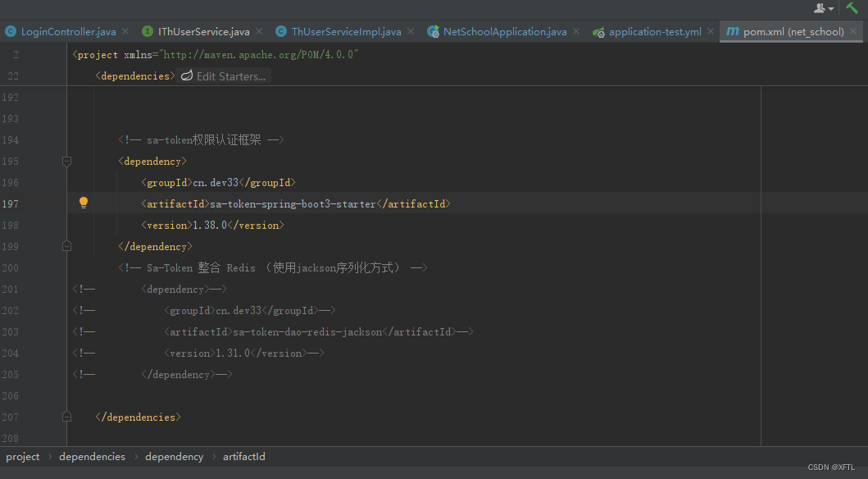Click the green Build hammer icon
This screenshot has width=868, height=479.
[x=853, y=7]
